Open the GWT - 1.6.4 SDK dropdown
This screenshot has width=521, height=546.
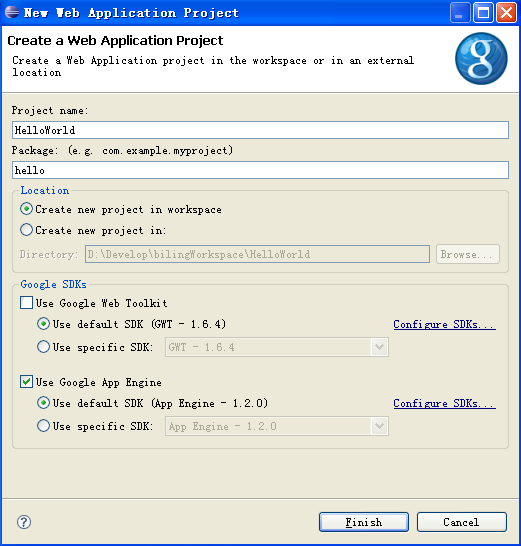(x=277, y=347)
